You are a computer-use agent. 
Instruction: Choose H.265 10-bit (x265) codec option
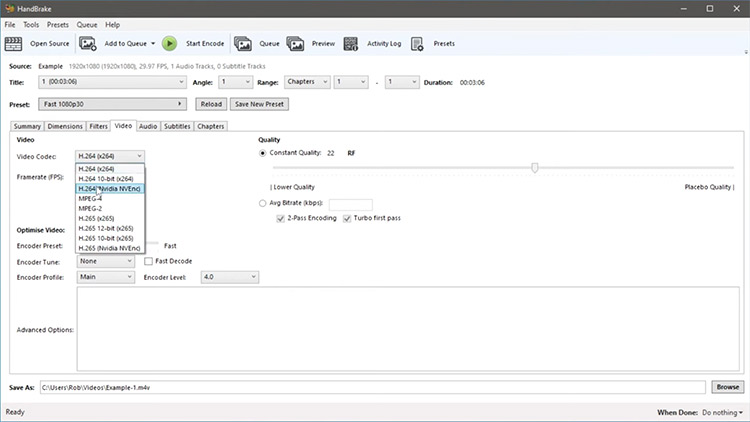click(x=110, y=238)
